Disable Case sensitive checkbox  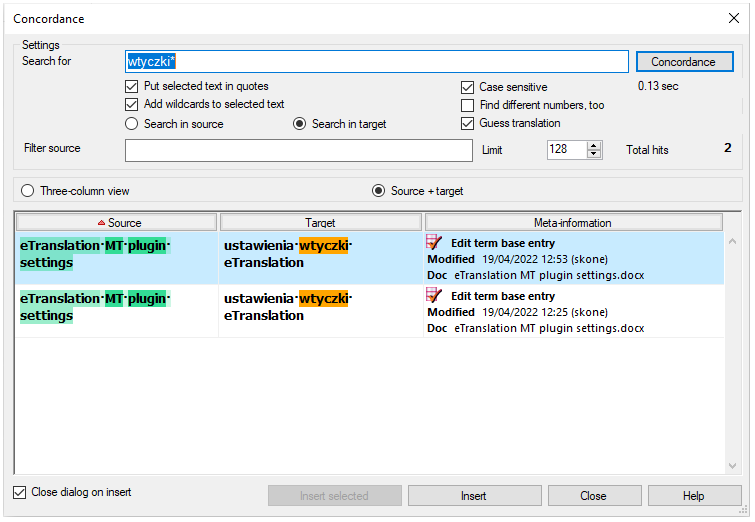(467, 87)
